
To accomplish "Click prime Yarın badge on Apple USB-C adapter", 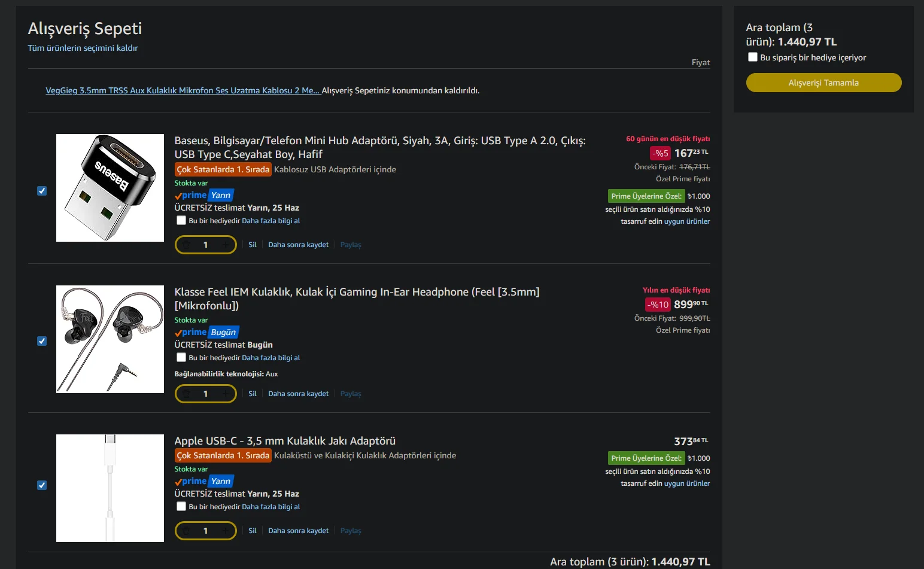I will point(204,481).
